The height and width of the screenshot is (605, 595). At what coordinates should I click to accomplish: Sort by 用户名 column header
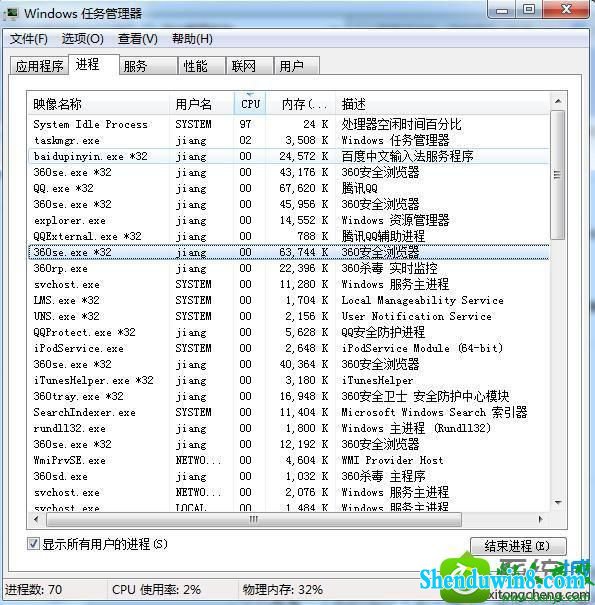[201, 104]
